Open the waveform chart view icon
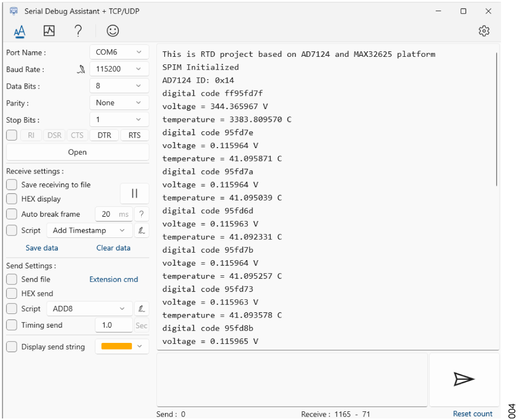The image size is (520, 420). click(x=49, y=31)
